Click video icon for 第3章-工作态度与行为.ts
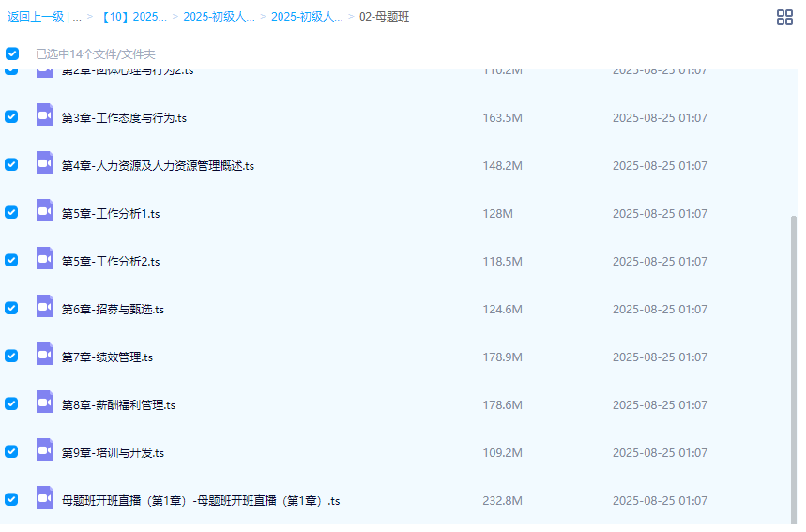Screen dimensions: 806x532 click(45, 115)
